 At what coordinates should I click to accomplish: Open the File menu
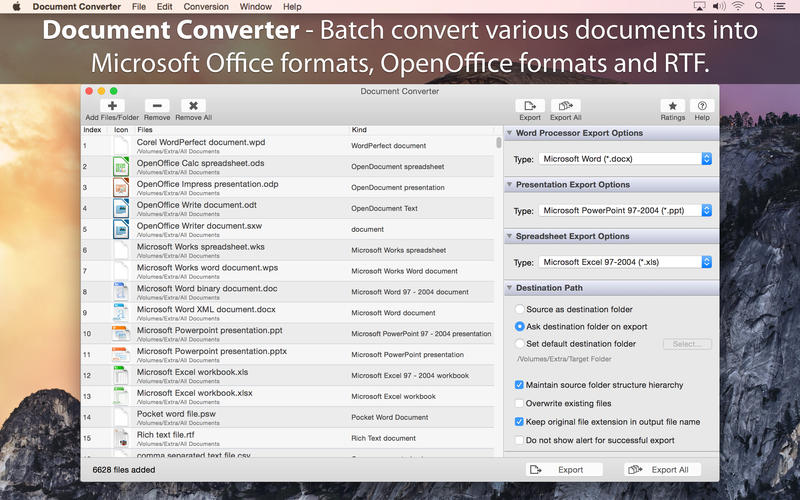pyautogui.click(x=138, y=7)
